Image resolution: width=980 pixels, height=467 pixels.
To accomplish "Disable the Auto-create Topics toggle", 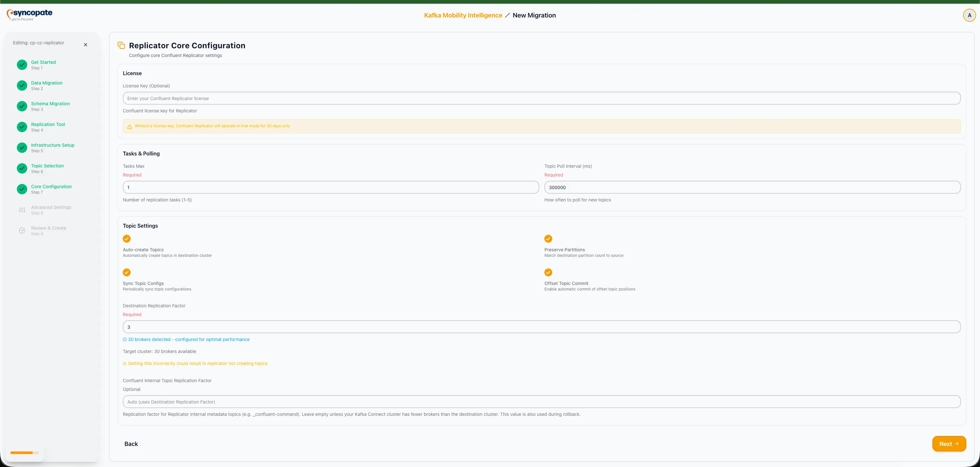I will click(126, 239).
